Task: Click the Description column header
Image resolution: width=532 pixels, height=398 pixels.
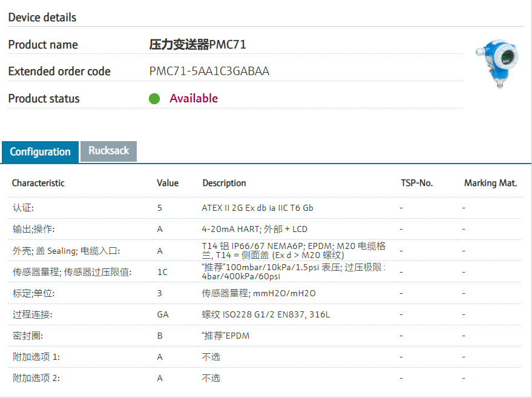Action: pos(224,183)
